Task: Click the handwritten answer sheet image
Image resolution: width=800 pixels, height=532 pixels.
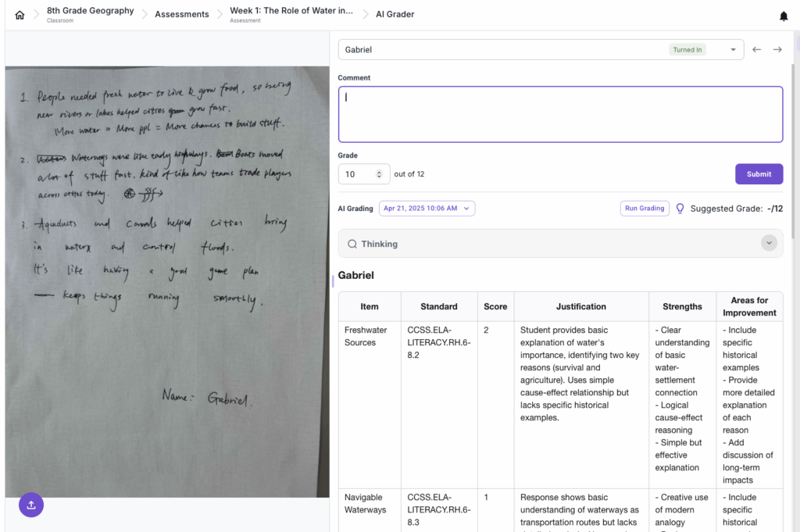Action: click(166, 281)
